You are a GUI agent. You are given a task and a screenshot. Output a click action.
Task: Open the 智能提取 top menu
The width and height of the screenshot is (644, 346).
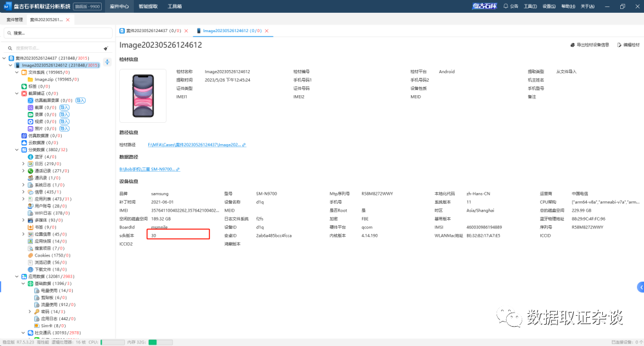tap(148, 6)
